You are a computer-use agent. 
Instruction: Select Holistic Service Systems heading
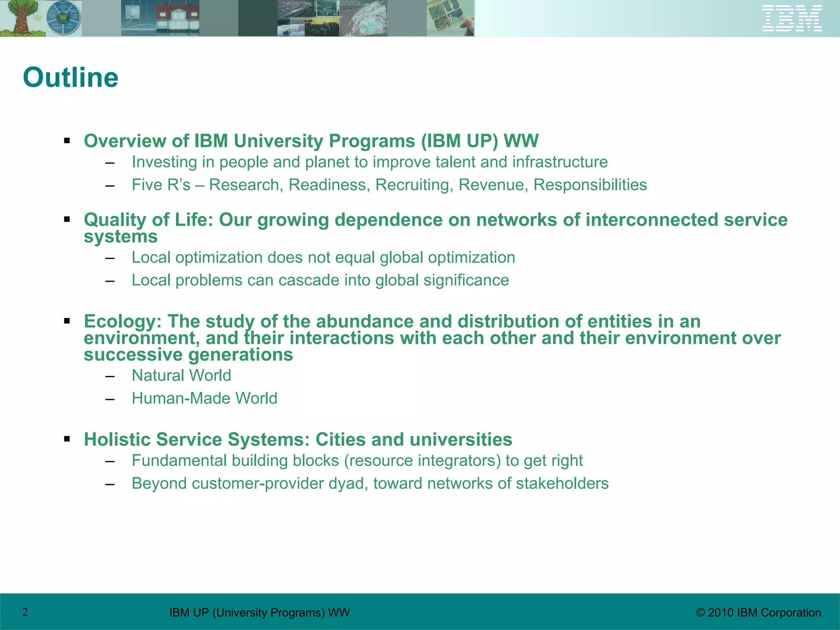point(298,440)
